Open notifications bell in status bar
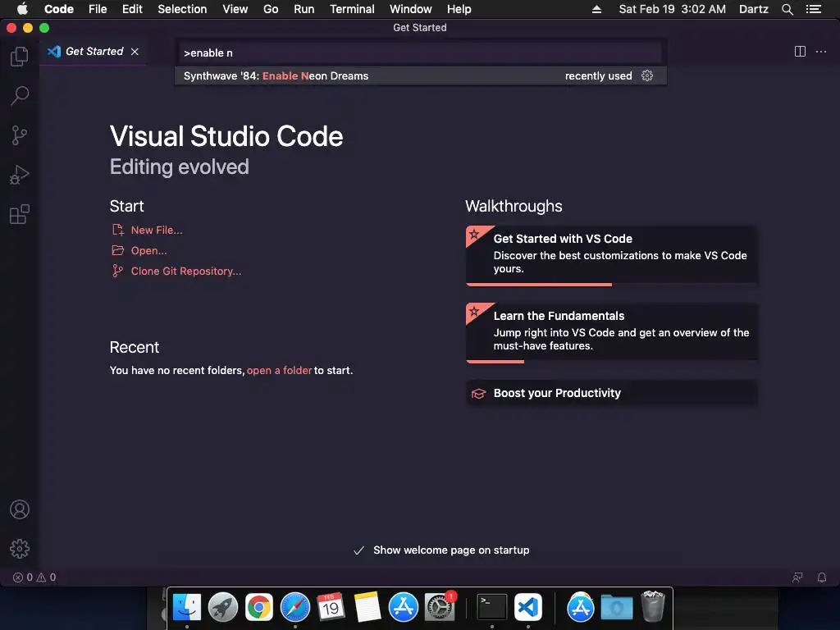This screenshot has width=840, height=630. coord(822,577)
